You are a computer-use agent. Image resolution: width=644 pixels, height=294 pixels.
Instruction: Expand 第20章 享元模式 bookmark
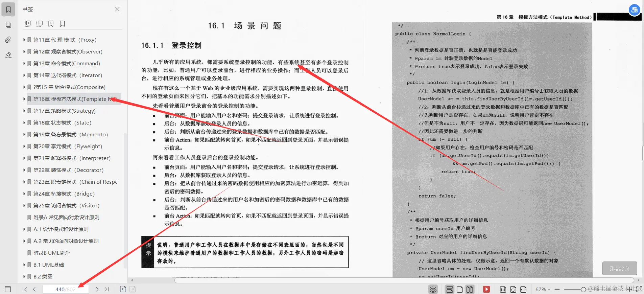point(24,146)
